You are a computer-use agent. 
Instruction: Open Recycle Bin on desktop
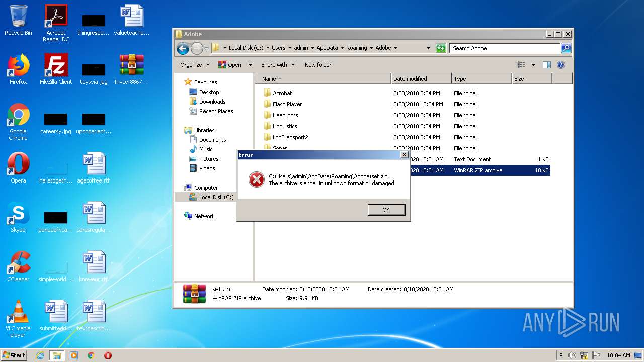point(18,21)
